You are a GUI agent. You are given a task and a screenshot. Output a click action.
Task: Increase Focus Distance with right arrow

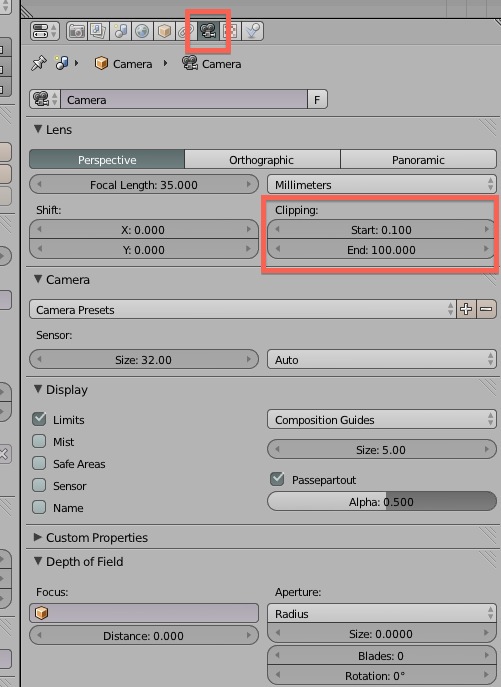[x=249, y=635]
